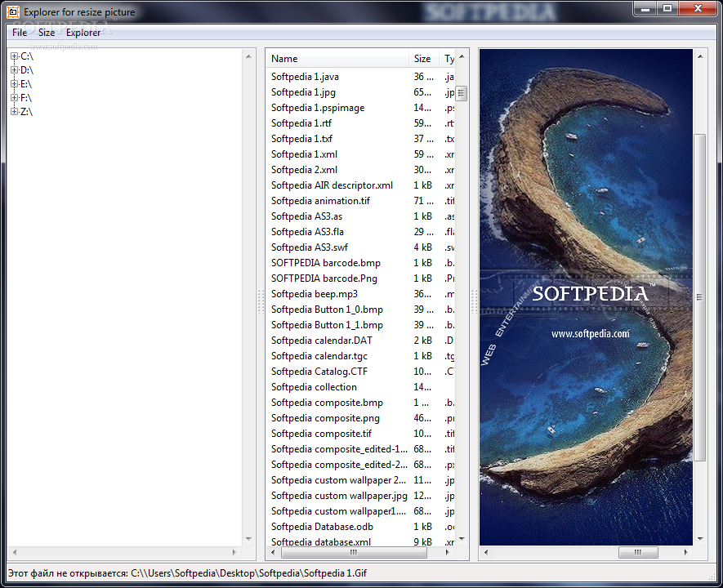Select file Softpedia calendar.DAT

[x=321, y=340]
